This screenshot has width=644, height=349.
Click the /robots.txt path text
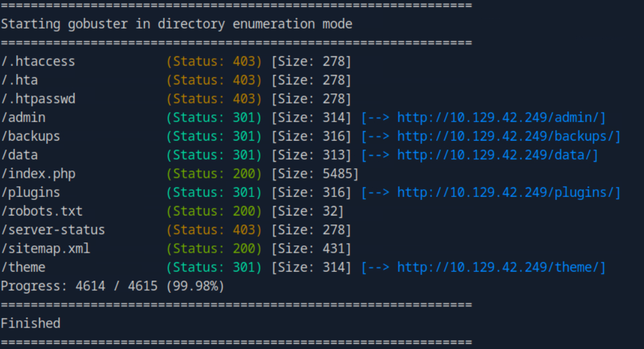pyautogui.click(x=42, y=211)
